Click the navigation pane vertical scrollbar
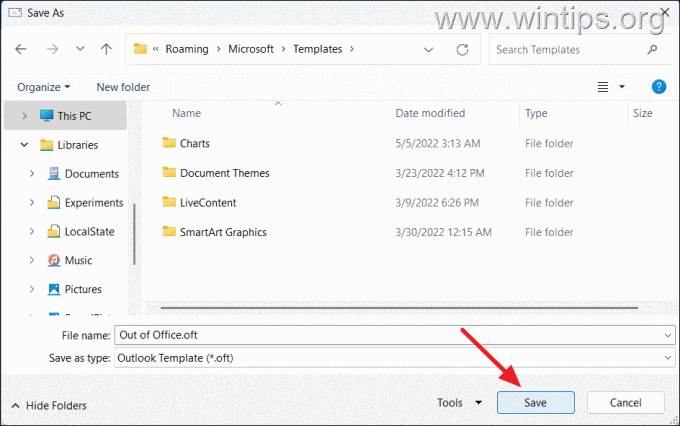Screen dimensions: 680x426 (x=134, y=234)
